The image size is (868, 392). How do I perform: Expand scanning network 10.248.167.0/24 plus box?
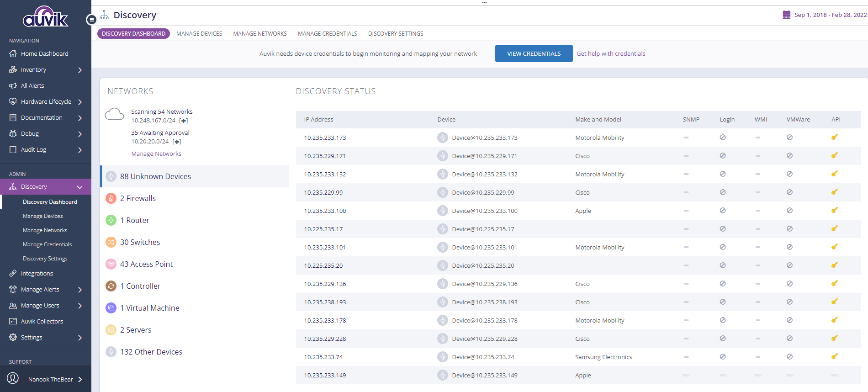click(x=184, y=121)
